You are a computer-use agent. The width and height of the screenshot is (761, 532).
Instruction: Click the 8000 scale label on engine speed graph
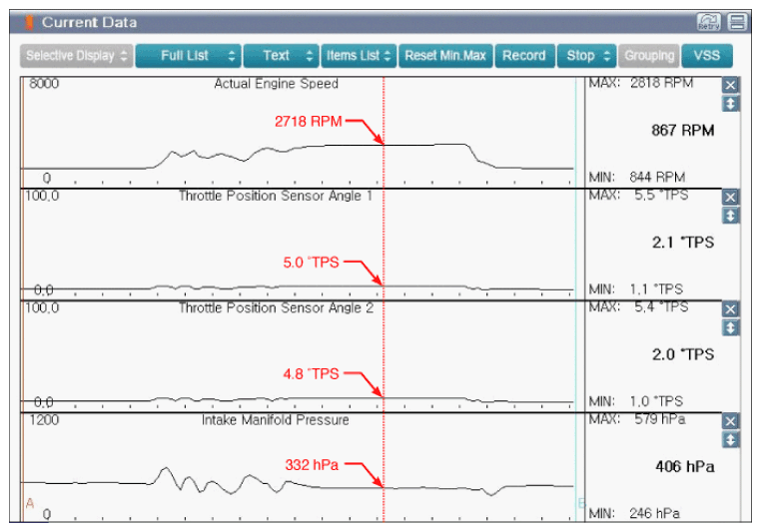coord(44,84)
